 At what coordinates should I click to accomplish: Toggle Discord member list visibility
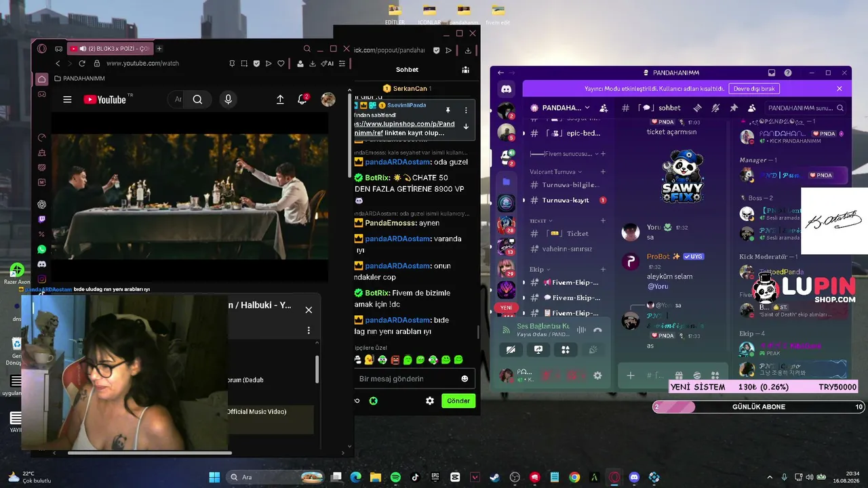point(751,108)
